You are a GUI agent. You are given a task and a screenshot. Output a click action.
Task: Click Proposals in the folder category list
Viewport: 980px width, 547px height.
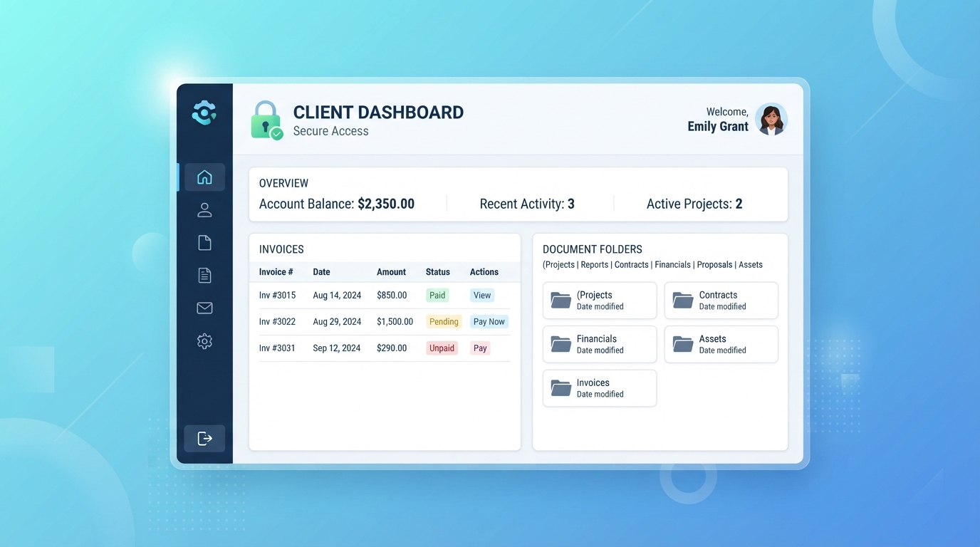pyautogui.click(x=714, y=265)
